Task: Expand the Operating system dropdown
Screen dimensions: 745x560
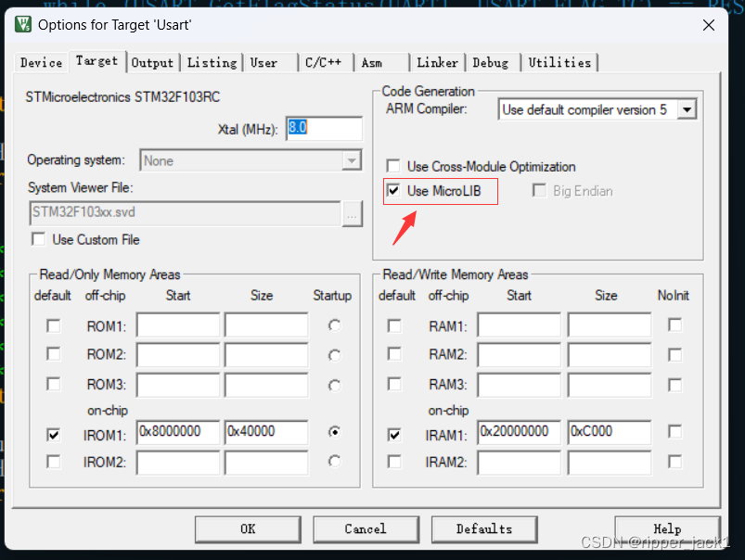Action: (x=352, y=159)
